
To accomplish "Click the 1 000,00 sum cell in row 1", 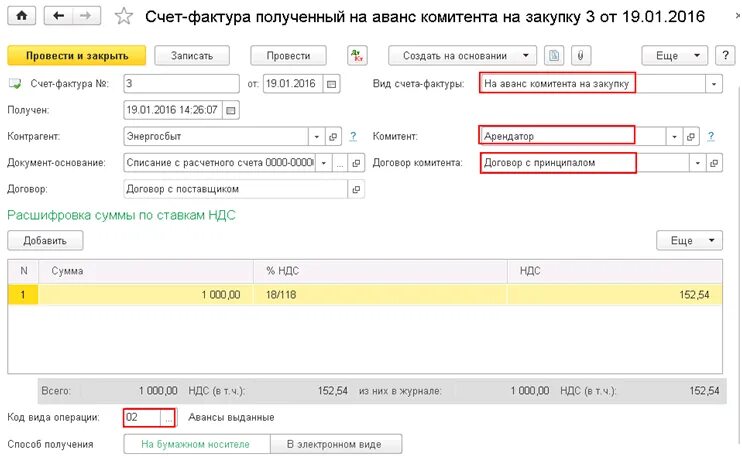I will [x=146, y=295].
